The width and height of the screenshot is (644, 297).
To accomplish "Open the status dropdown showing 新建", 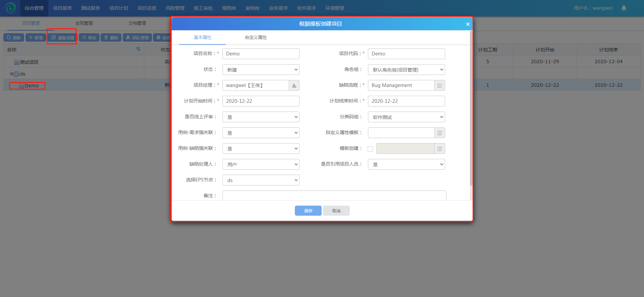I will pyautogui.click(x=261, y=70).
